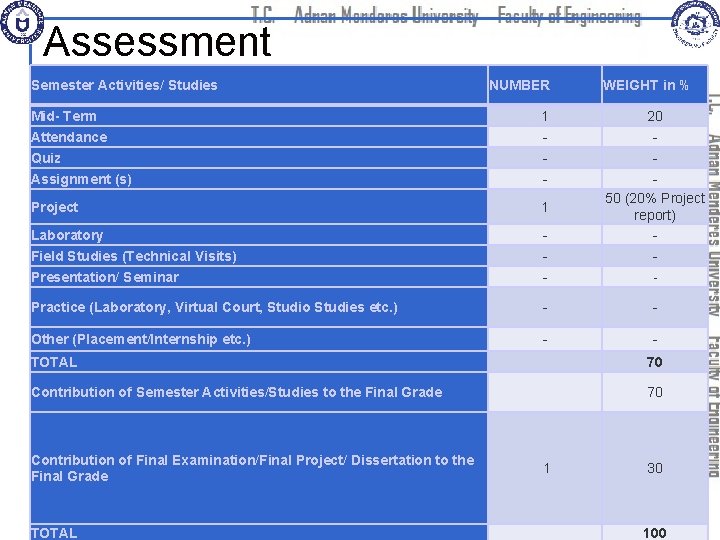Screen dimensions: 720x540
Task: Click the bold total value '70'
Action: click(654, 362)
